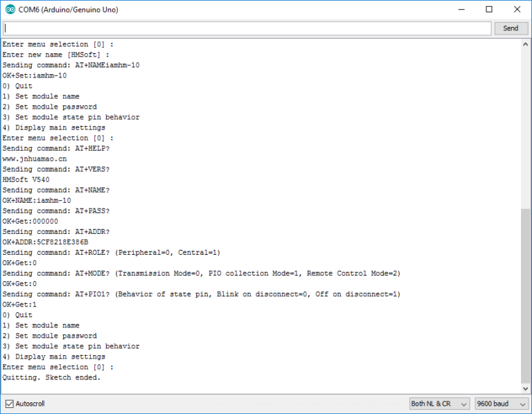Click the vertical scrollbar thumb

526,294
